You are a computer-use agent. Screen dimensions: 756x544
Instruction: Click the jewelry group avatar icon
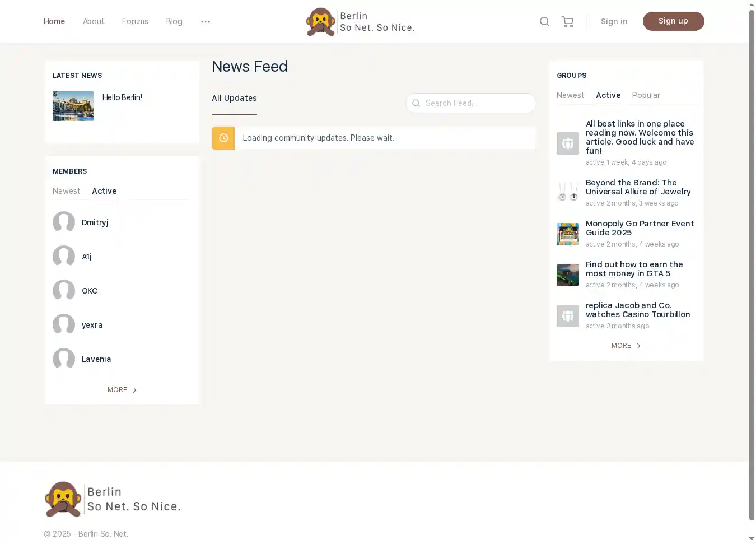(x=567, y=192)
